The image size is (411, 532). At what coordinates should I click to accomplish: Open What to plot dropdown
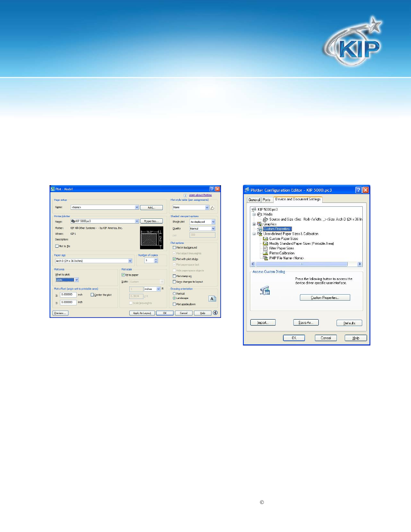pos(77,280)
